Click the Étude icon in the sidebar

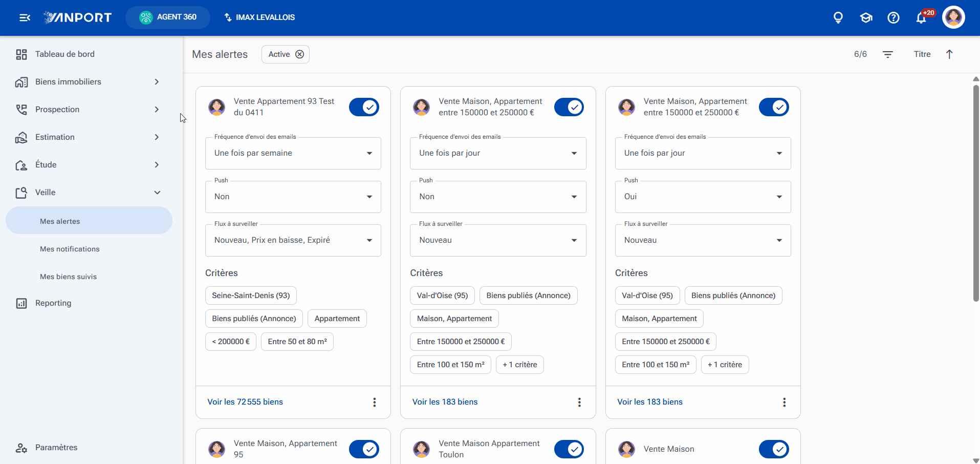pos(21,165)
